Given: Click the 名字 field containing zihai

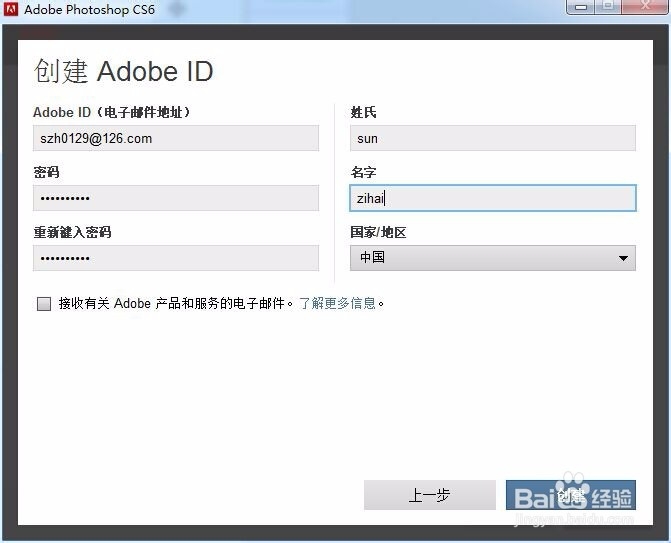Looking at the screenshot, I should pos(493,198).
